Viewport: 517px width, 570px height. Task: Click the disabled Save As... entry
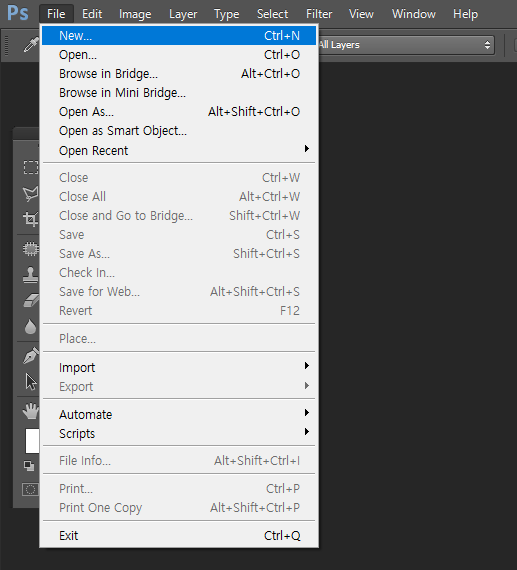179,253
